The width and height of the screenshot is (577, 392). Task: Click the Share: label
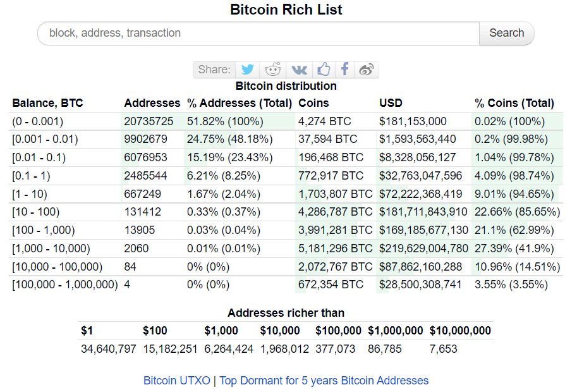click(214, 70)
